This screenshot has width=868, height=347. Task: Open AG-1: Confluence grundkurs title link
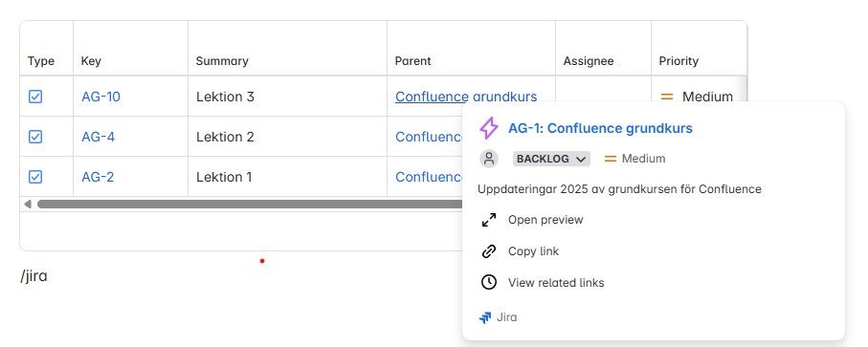coord(600,128)
